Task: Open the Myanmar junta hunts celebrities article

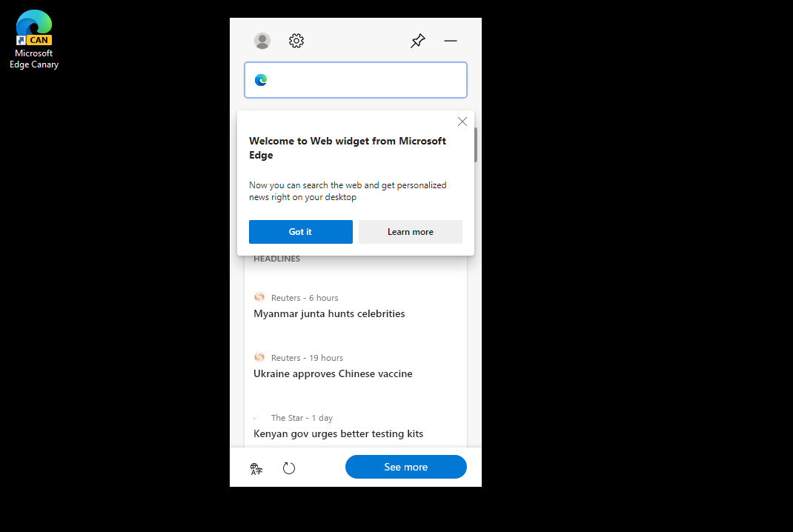Action: 329,313
